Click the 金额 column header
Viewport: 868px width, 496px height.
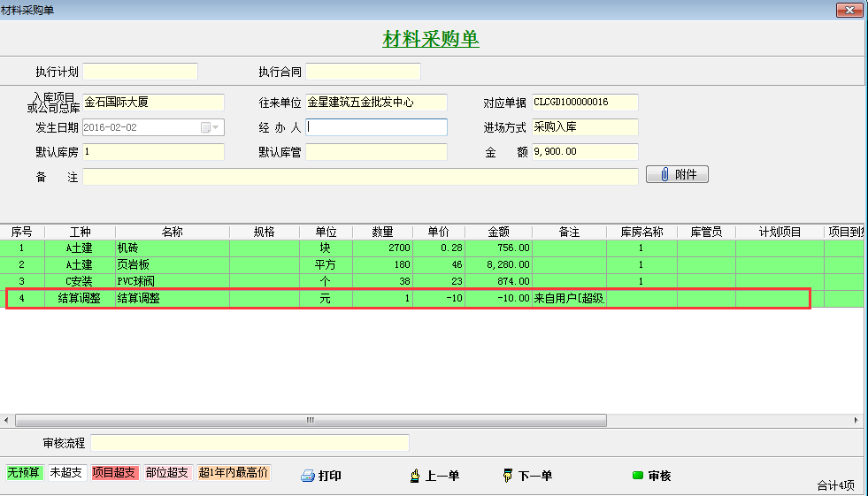[x=499, y=232]
